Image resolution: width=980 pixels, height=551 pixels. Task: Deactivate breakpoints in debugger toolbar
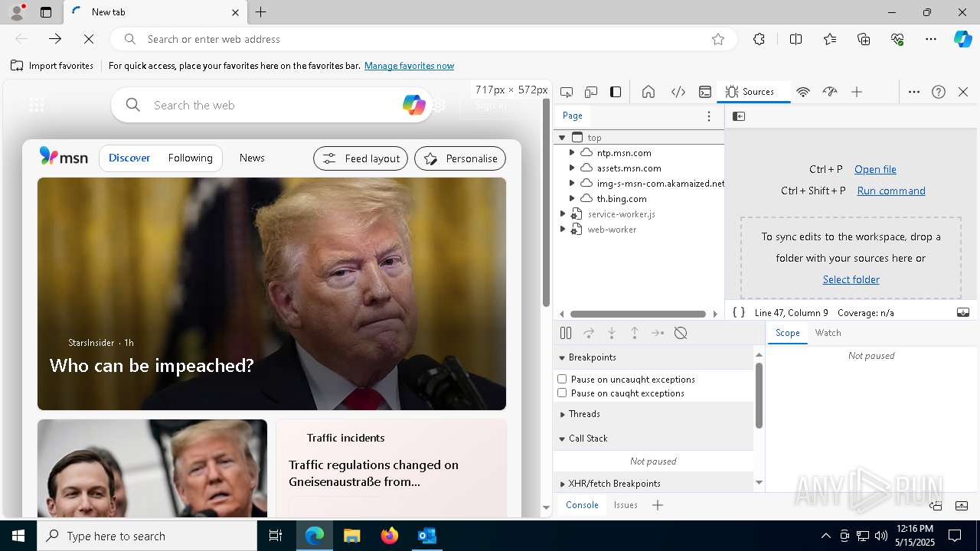pyautogui.click(x=681, y=333)
